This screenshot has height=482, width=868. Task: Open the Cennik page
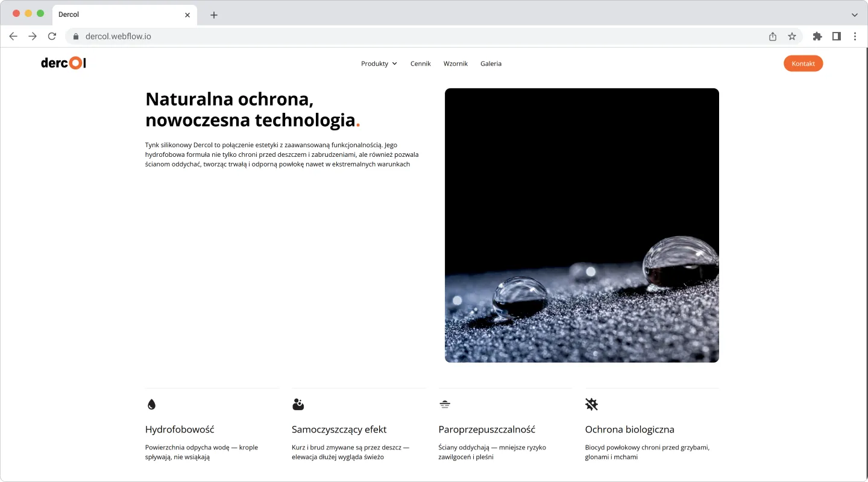pos(421,63)
